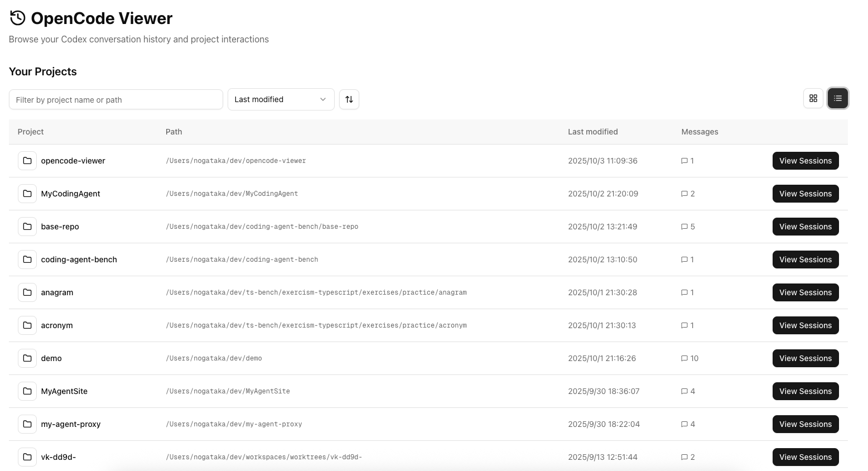Image resolution: width=868 pixels, height=471 pixels.
Task: Click the Your Projects heading
Action: (43, 71)
